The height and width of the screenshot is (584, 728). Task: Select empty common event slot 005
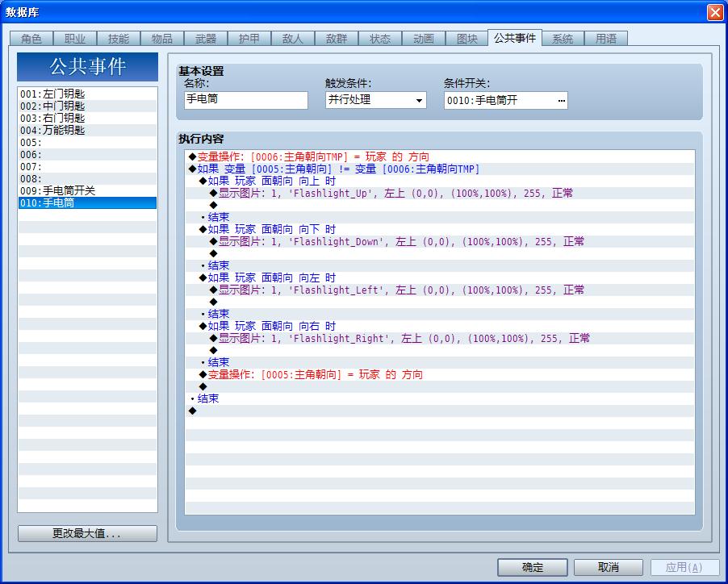pyautogui.click(x=88, y=143)
